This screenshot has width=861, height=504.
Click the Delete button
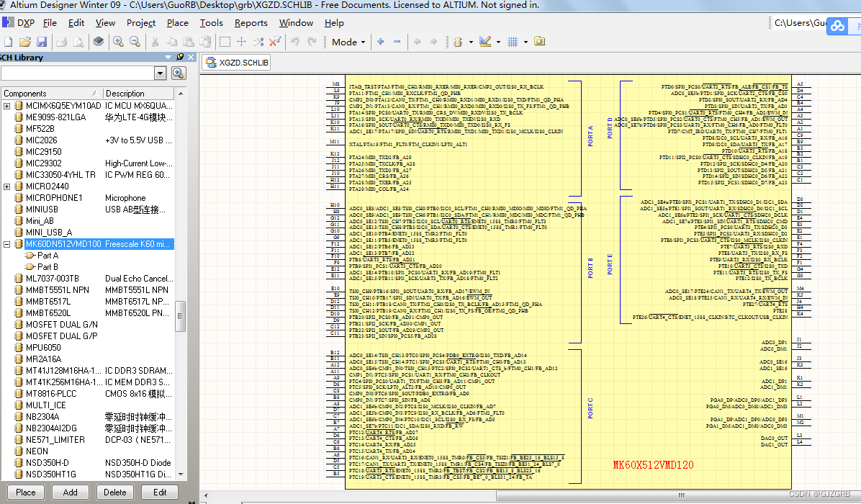click(115, 492)
